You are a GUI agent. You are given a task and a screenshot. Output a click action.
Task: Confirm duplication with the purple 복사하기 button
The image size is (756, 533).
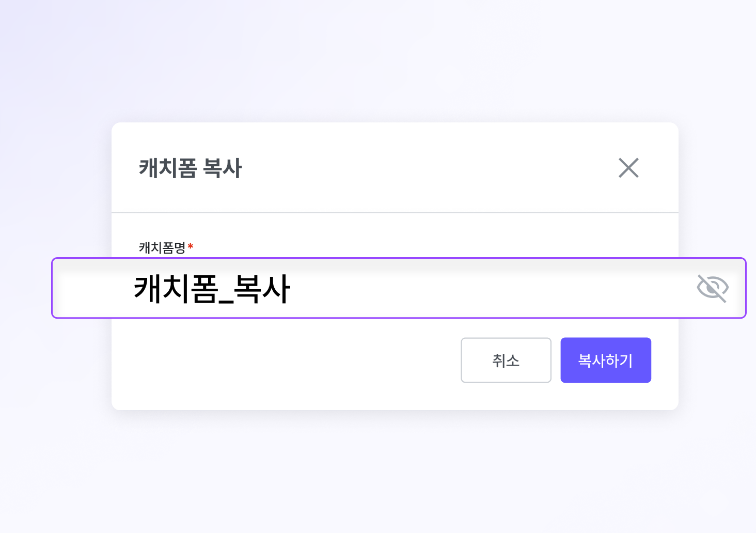606,360
